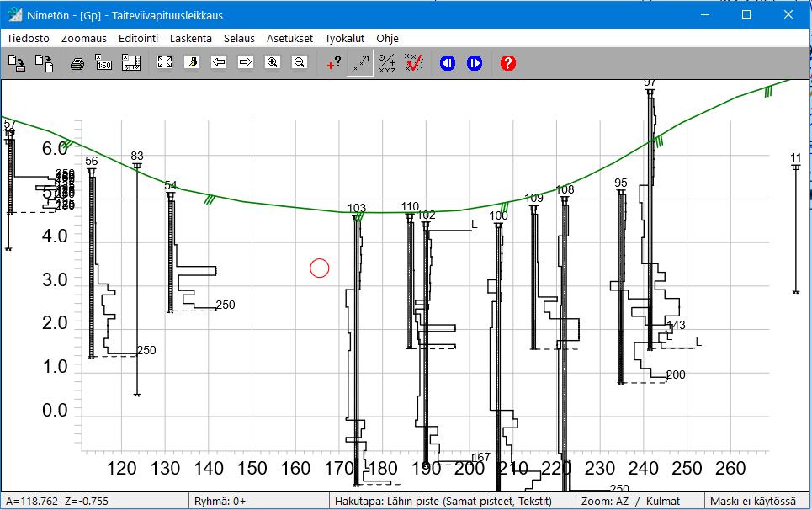Click the two-documents copy file toolbar icon
812x510 pixels.
44,63
